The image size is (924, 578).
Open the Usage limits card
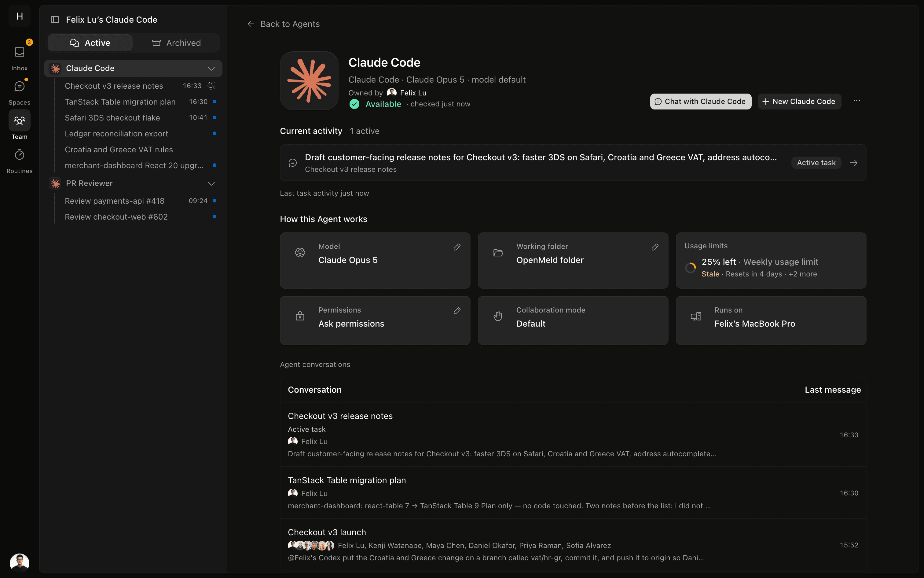pyautogui.click(x=771, y=260)
